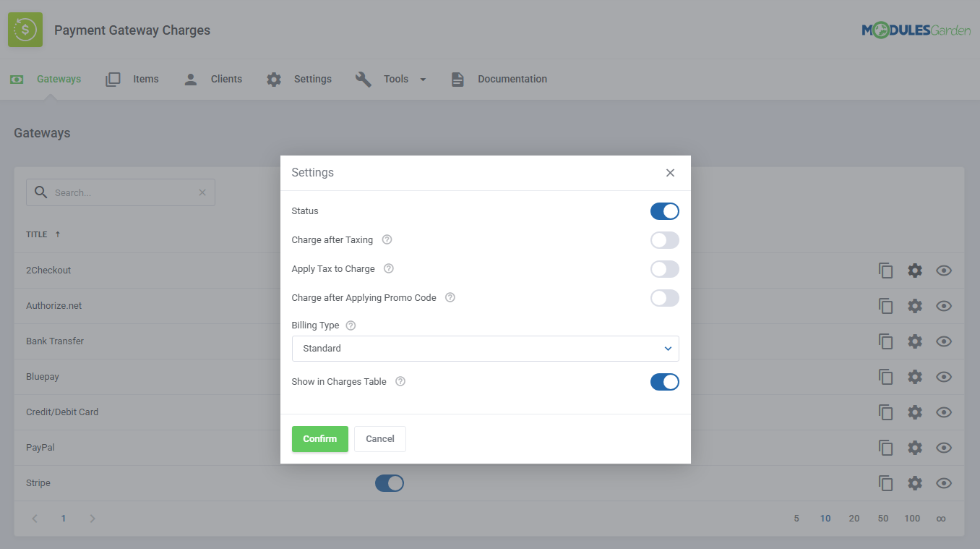Open the Gateways section icon
The width and height of the screenshot is (980, 549).
coord(16,79)
